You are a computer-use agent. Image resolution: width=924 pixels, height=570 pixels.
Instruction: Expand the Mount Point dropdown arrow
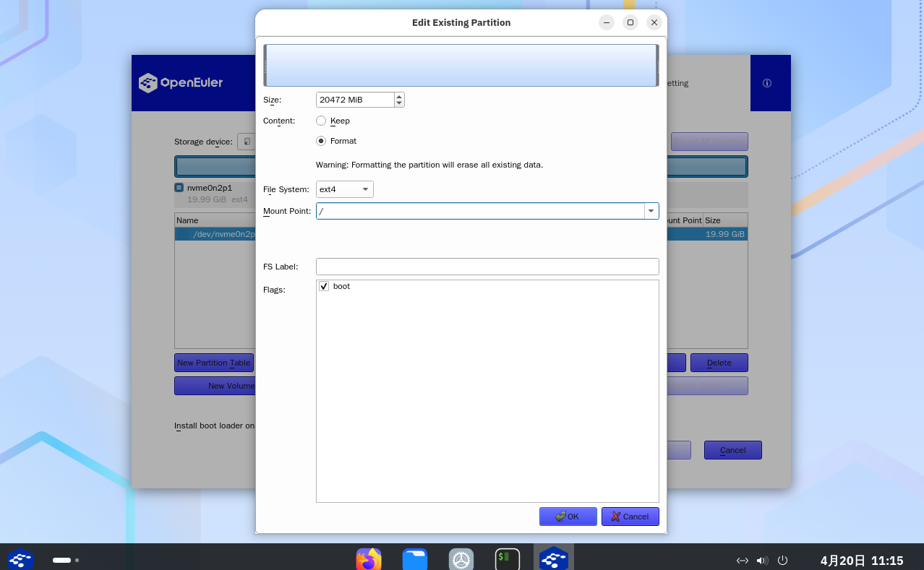651,211
